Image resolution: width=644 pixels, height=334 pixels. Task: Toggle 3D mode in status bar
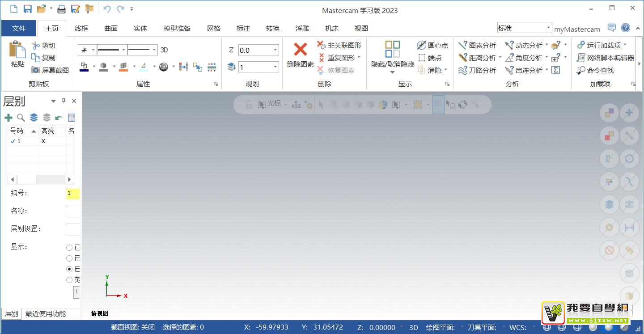click(x=414, y=327)
